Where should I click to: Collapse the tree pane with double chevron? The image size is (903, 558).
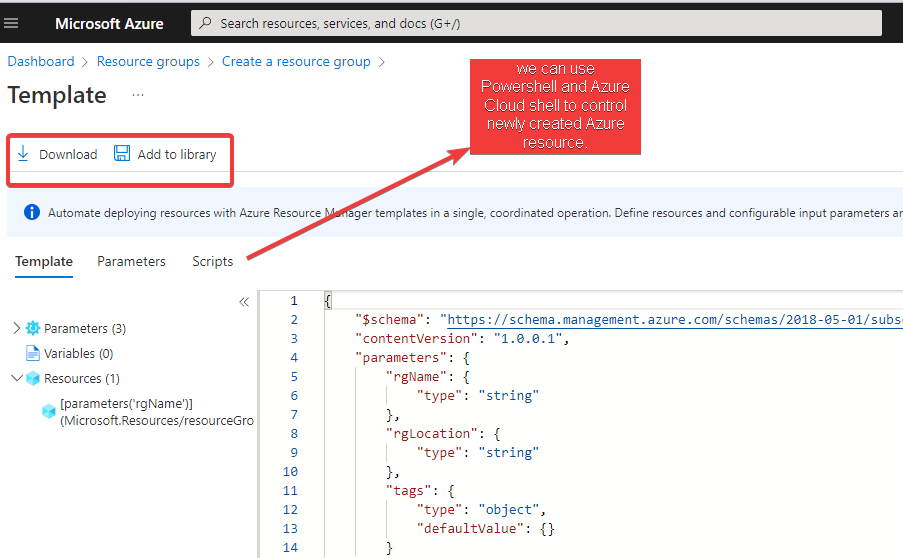click(244, 302)
